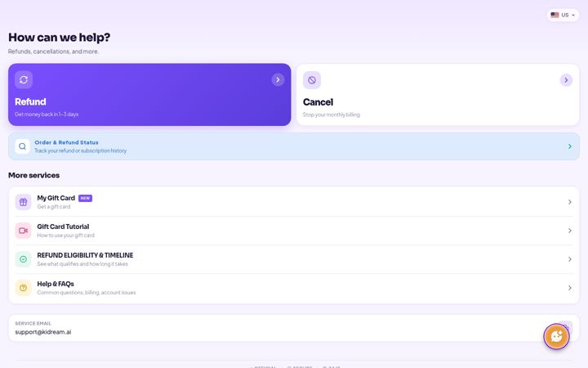The width and height of the screenshot is (588, 368).
Task: Click 'Common questions, billing, account issues' text
Action: point(87,293)
